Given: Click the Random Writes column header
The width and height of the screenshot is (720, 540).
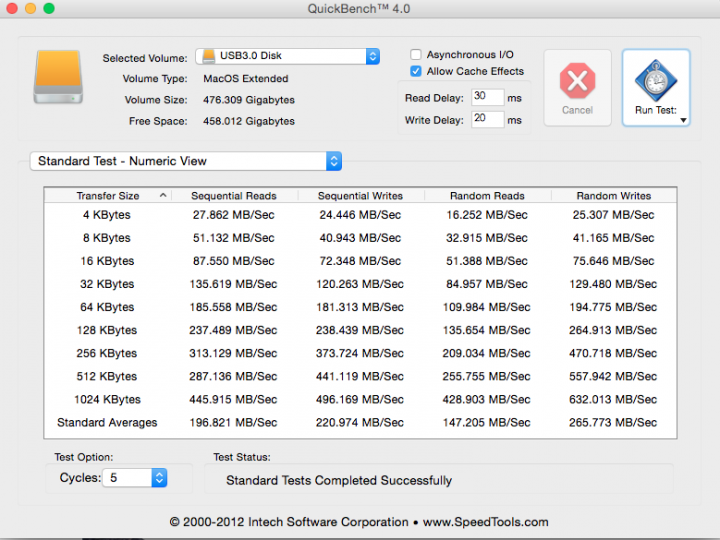Looking at the screenshot, I should pyautogui.click(x=613, y=196).
